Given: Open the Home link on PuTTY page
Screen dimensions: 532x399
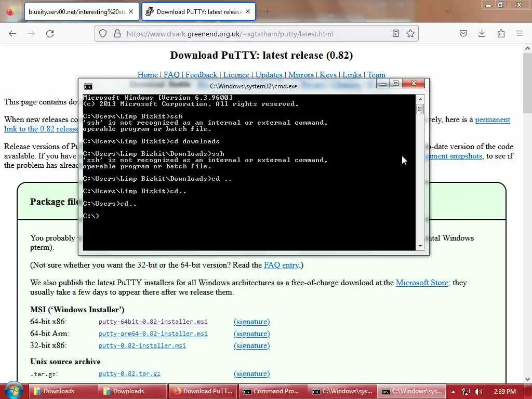Looking at the screenshot, I should tap(148, 75).
